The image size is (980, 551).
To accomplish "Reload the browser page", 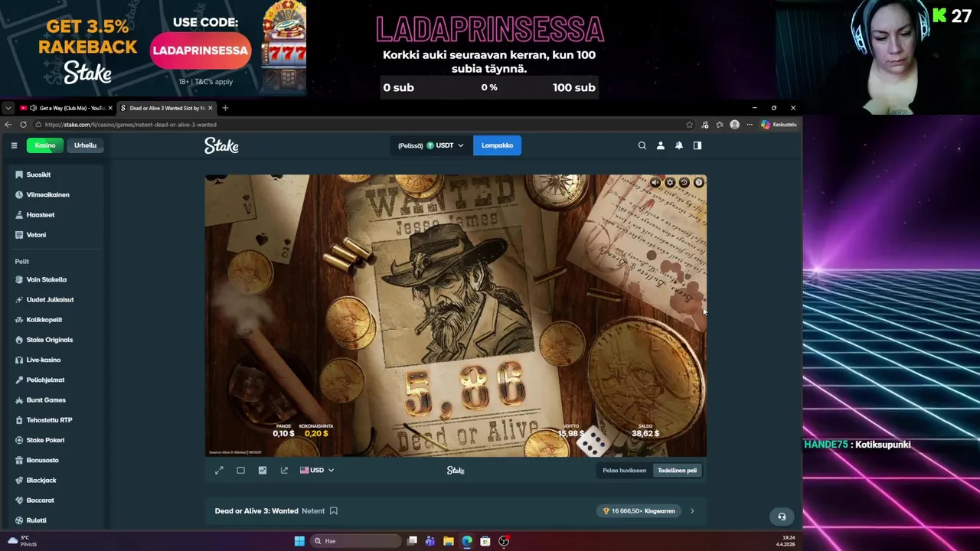I will pyautogui.click(x=23, y=124).
